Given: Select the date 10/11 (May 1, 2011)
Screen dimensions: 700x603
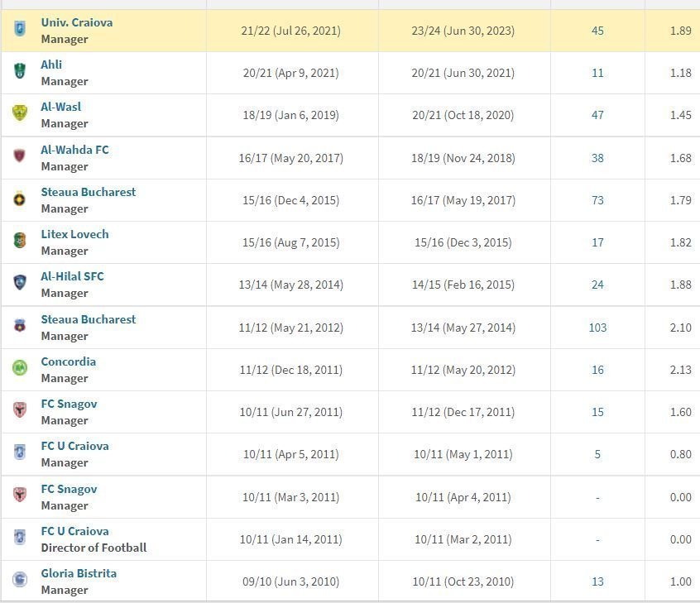Looking at the screenshot, I should pyautogui.click(x=463, y=454).
